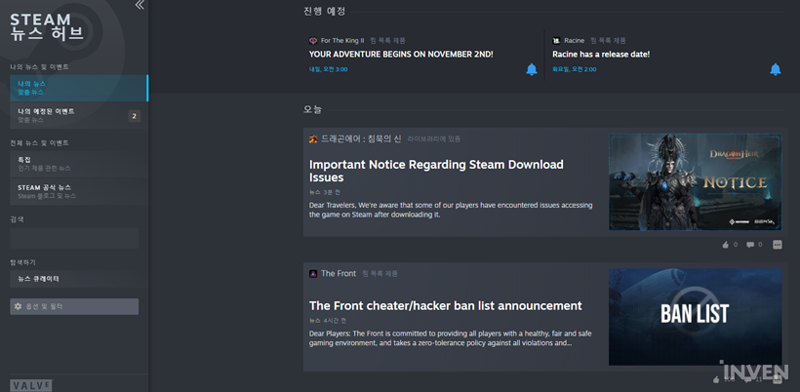Click the Racine game icon
Image resolution: width=800 pixels, height=392 pixels.
click(556, 41)
